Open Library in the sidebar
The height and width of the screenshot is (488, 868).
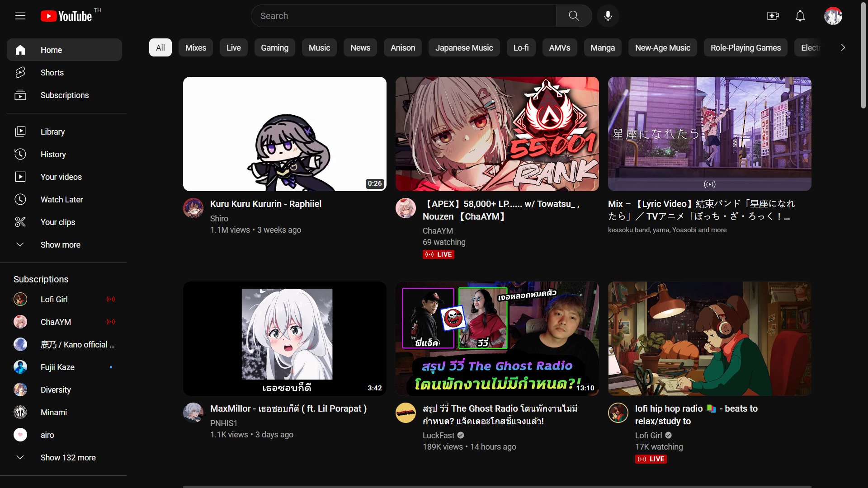52,131
